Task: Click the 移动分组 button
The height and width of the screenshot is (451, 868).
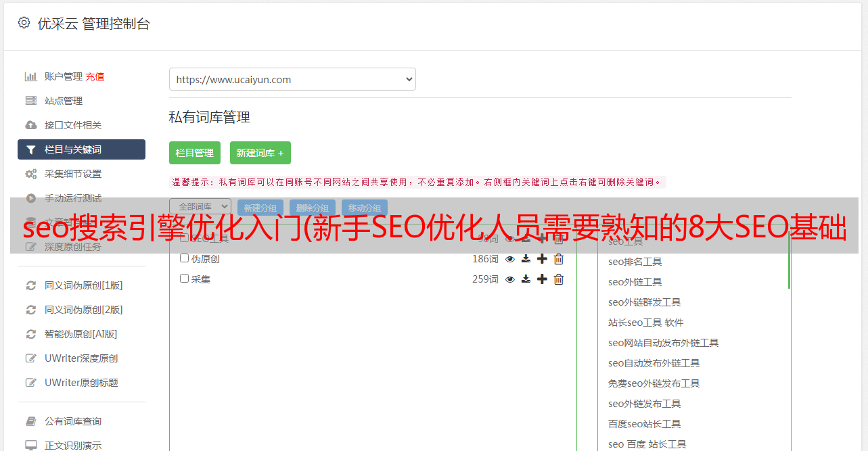Action: point(365,208)
